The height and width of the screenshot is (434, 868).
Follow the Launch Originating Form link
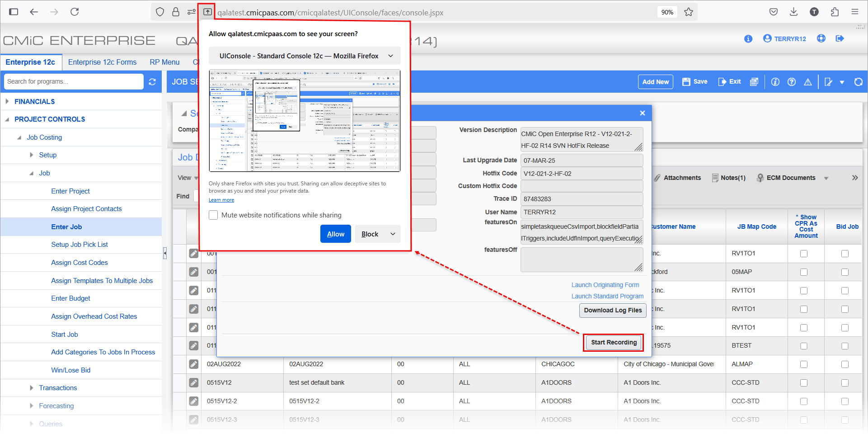point(605,285)
